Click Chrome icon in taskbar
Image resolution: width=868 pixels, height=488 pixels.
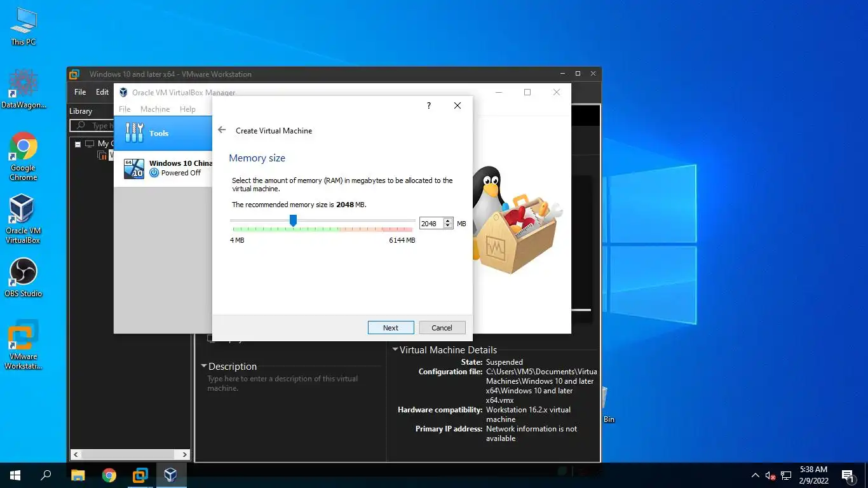click(x=109, y=475)
